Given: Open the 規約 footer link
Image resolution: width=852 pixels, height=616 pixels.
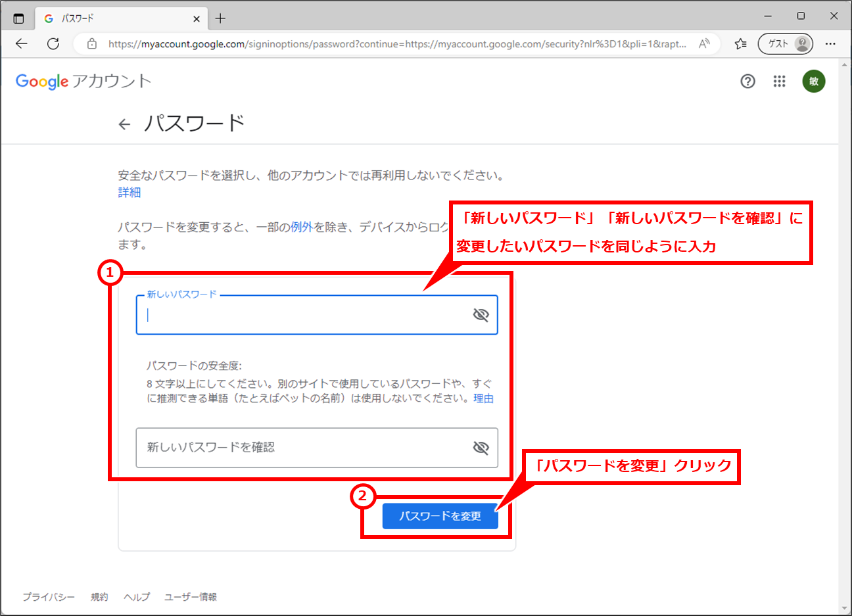Looking at the screenshot, I should [x=99, y=597].
